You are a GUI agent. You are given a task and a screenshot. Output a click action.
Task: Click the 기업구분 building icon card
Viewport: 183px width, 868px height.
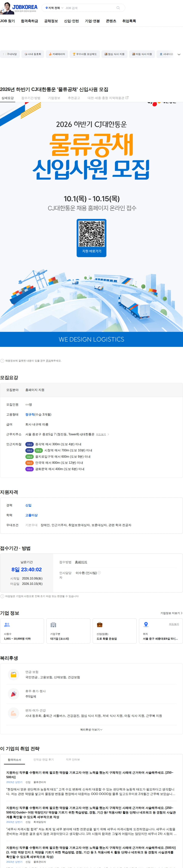[x=68, y=631]
